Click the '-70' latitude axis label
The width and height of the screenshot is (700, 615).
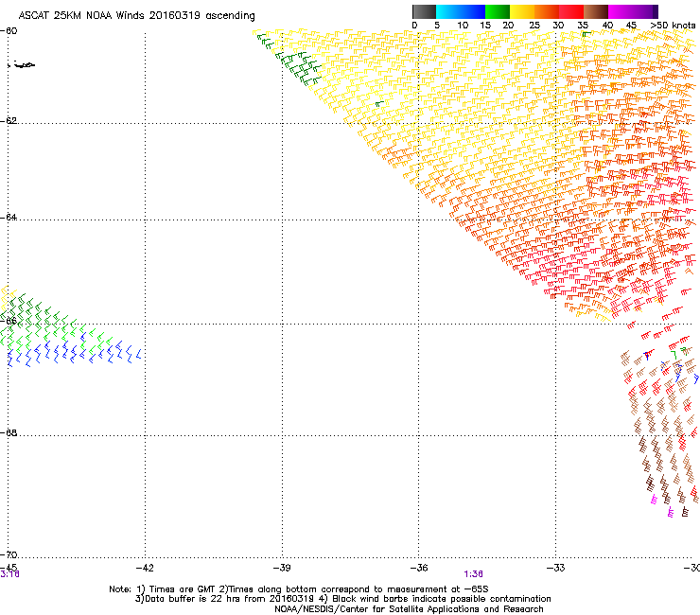[x=9, y=554]
